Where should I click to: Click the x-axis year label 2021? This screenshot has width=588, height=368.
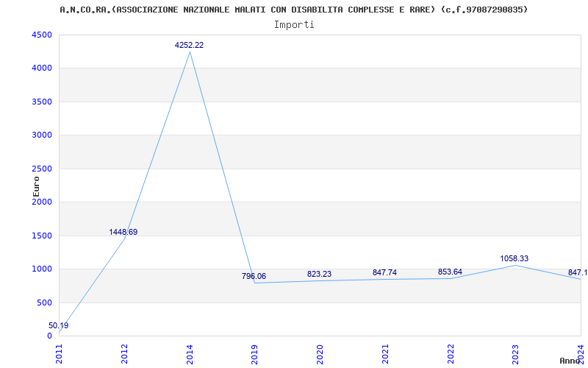click(x=385, y=355)
